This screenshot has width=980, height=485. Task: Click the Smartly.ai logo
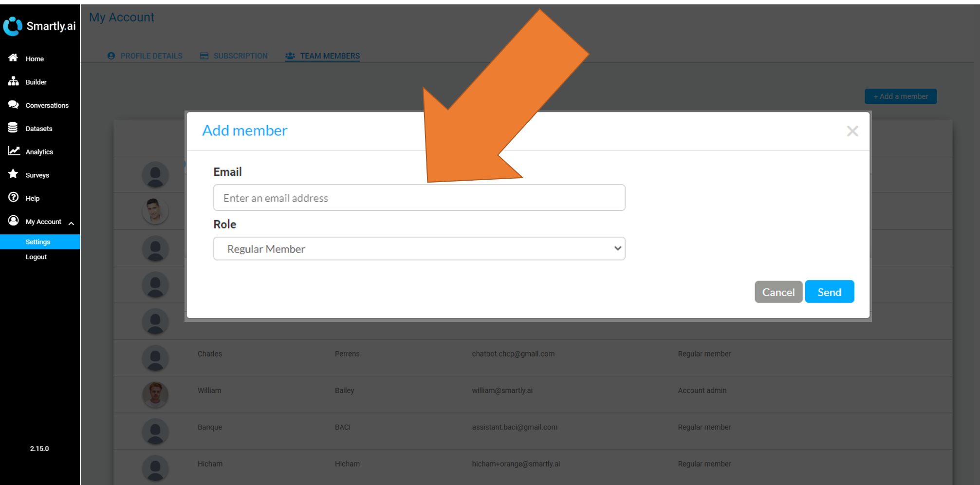39,26
